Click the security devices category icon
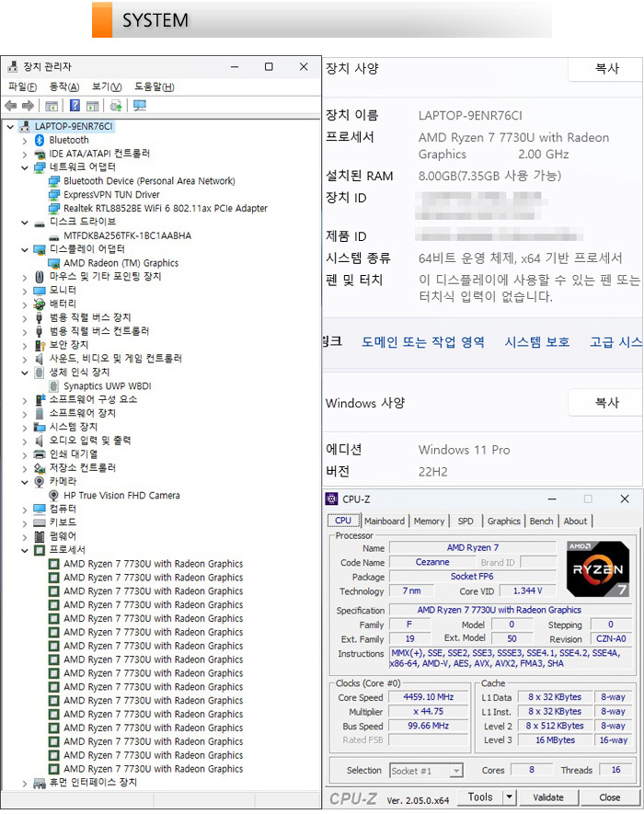 [x=40, y=345]
